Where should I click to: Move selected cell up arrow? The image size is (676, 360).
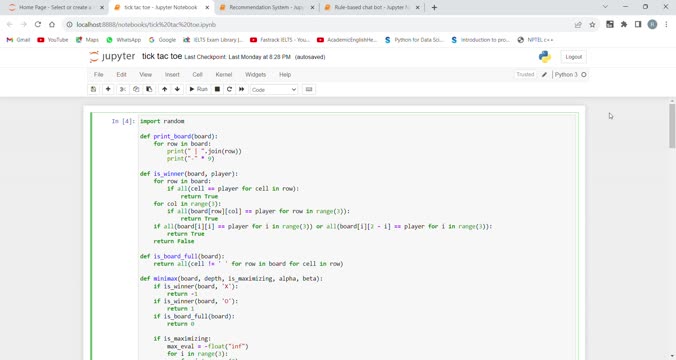164,89
